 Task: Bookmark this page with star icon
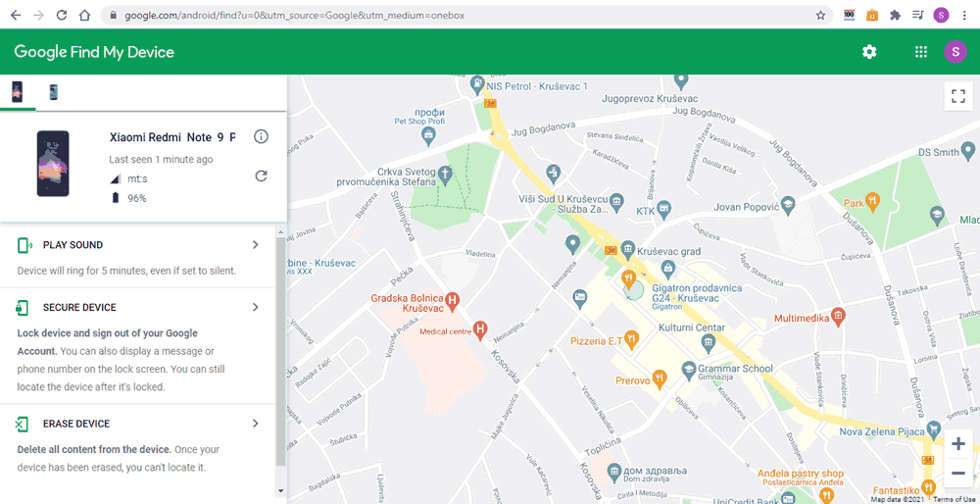[x=820, y=16]
